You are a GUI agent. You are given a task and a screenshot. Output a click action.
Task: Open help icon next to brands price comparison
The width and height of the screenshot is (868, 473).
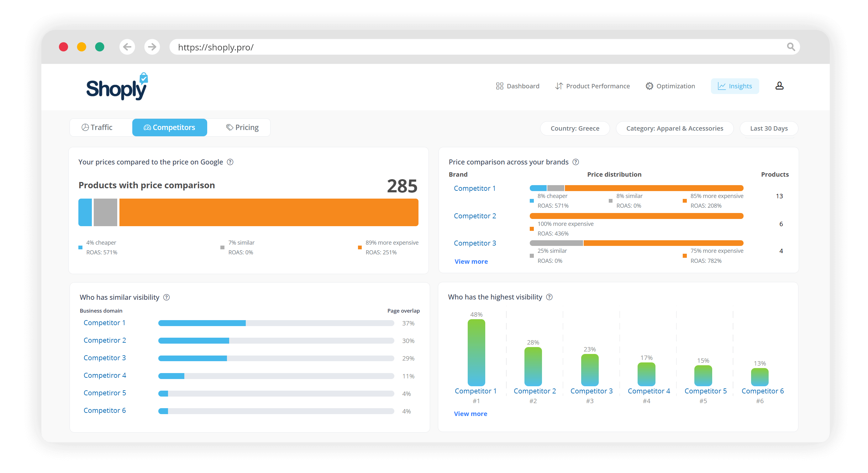pos(576,162)
